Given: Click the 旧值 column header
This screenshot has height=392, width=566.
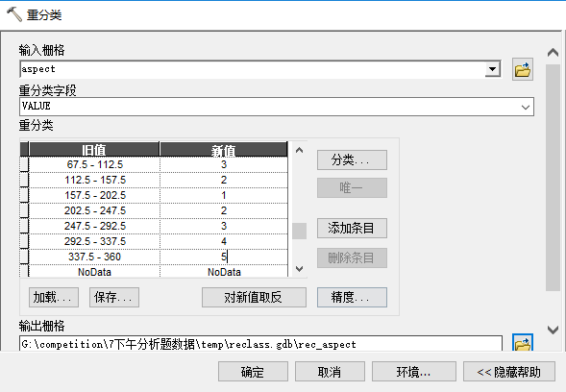Looking at the screenshot, I should pyautogui.click(x=94, y=150).
